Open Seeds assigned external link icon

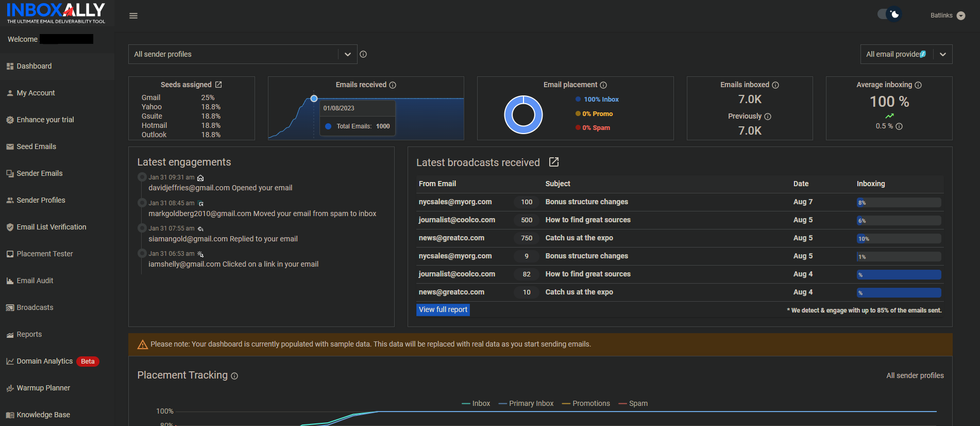(218, 85)
